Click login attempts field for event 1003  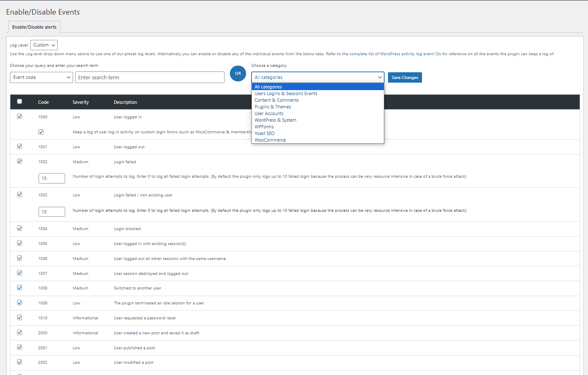52,212
